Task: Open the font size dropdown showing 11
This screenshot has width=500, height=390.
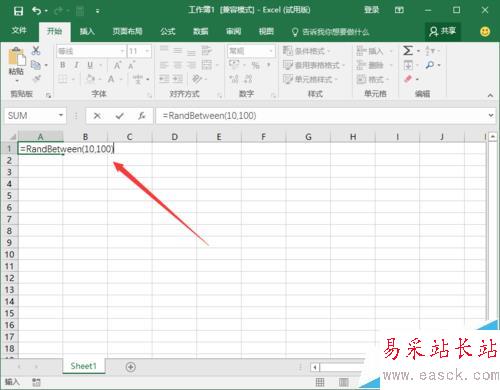Action: (147, 51)
